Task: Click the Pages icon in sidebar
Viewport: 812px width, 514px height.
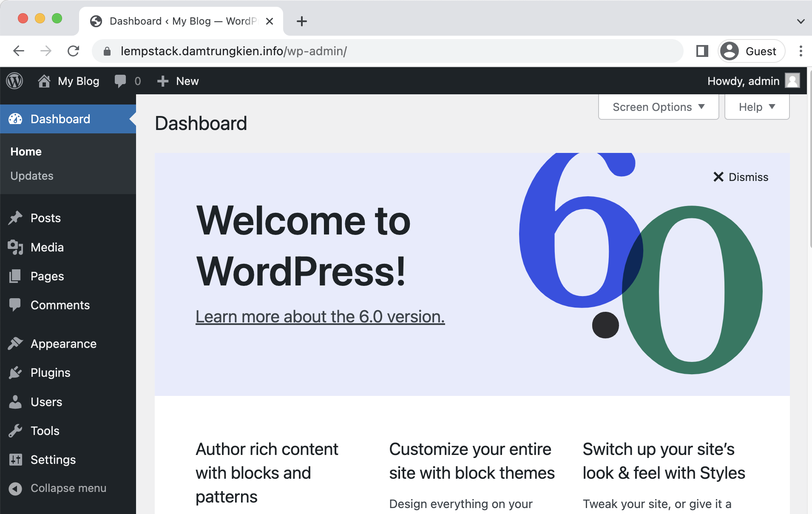Action: [x=15, y=276]
